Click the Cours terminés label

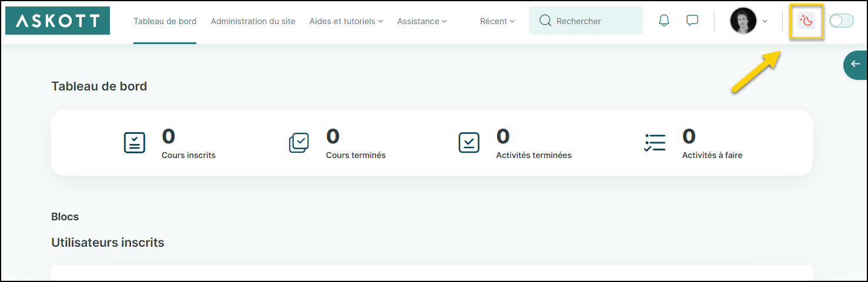[356, 155]
